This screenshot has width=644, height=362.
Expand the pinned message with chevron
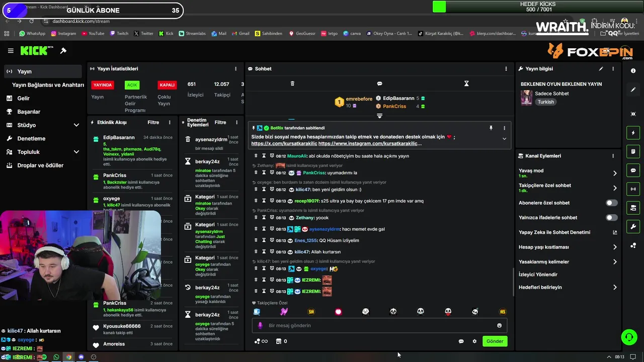click(504, 139)
